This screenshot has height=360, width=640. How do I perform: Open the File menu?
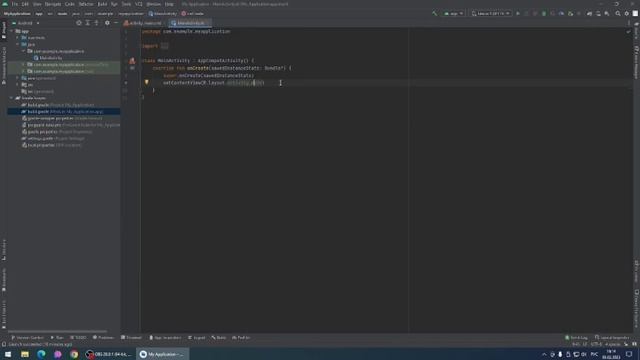(x=15, y=4)
